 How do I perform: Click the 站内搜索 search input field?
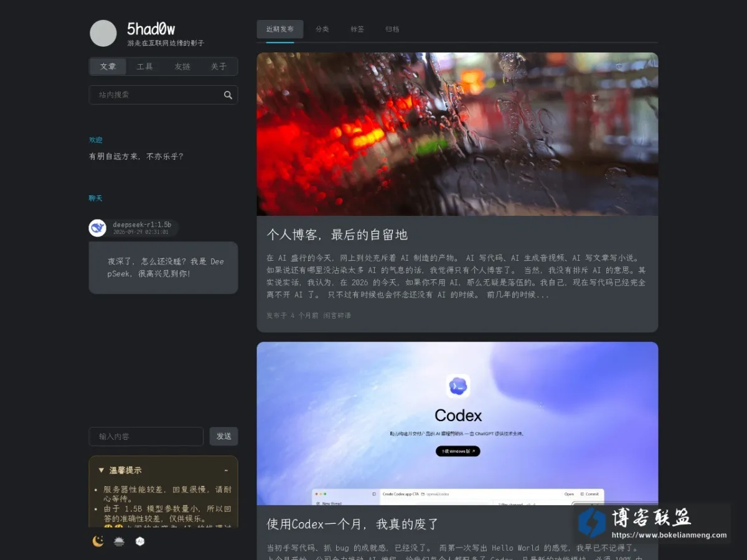[x=163, y=95]
